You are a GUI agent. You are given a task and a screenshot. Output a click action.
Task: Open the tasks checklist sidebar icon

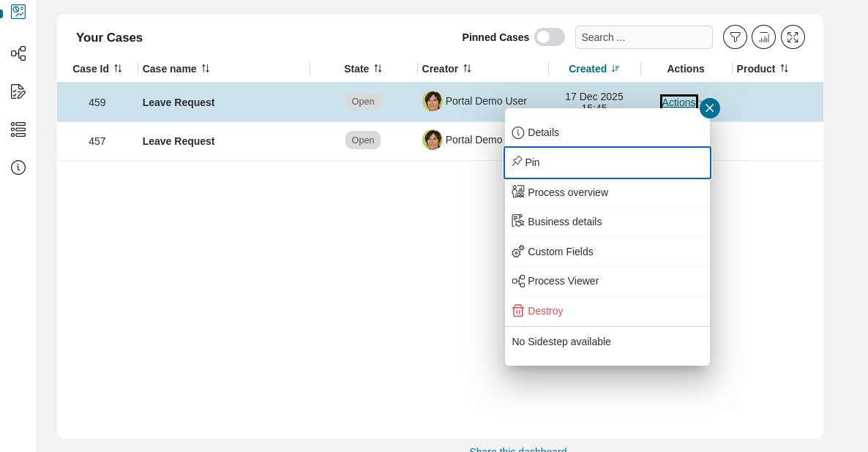(x=18, y=91)
